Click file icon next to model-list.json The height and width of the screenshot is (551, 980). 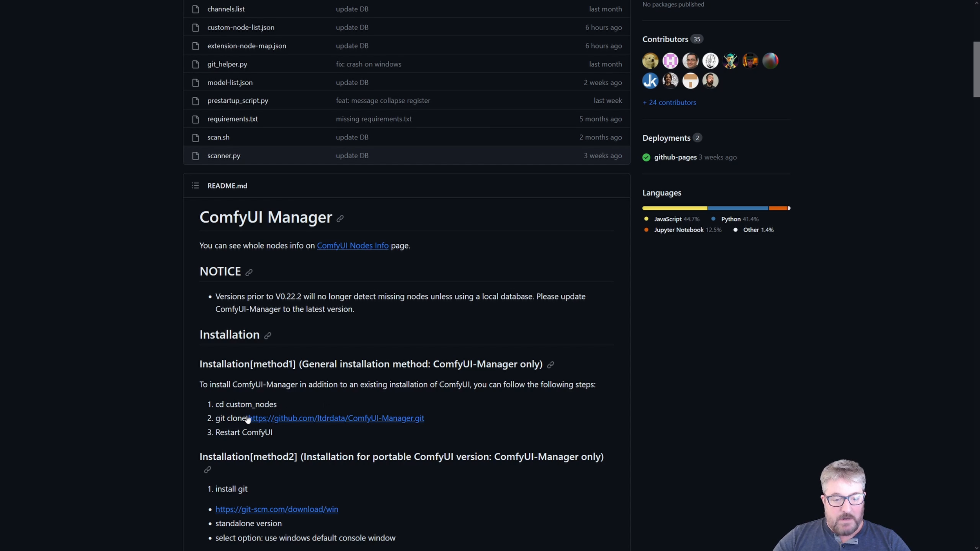point(195,83)
